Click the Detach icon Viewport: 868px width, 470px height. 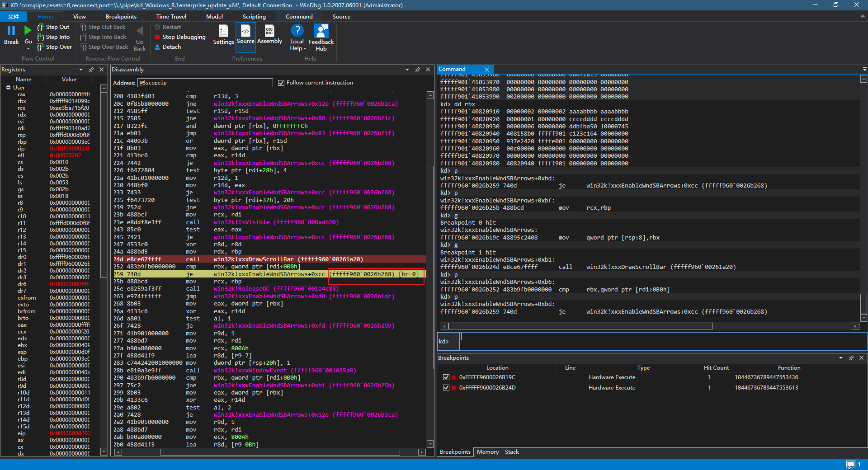pos(157,47)
